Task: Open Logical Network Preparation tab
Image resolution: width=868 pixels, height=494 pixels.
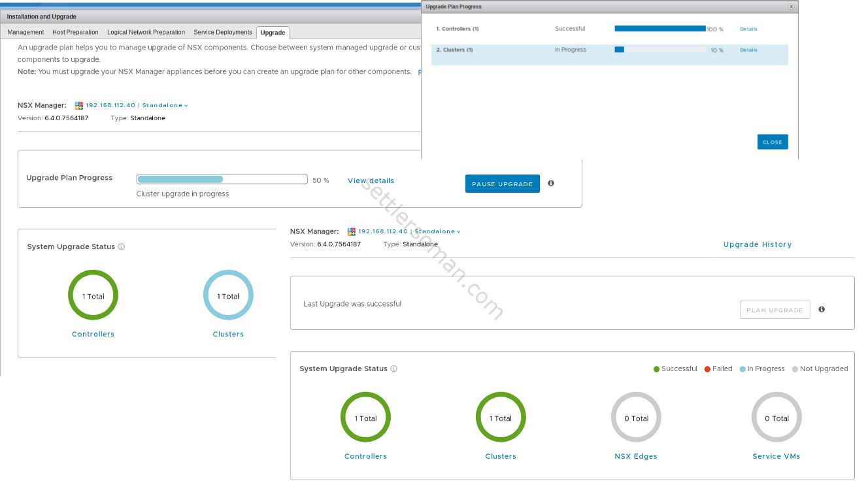Action: point(146,32)
